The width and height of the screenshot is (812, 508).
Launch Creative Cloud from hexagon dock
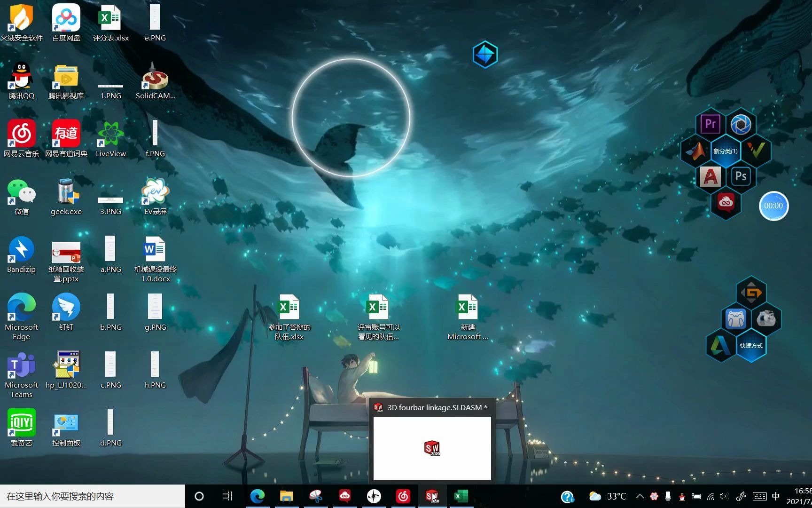(x=726, y=203)
